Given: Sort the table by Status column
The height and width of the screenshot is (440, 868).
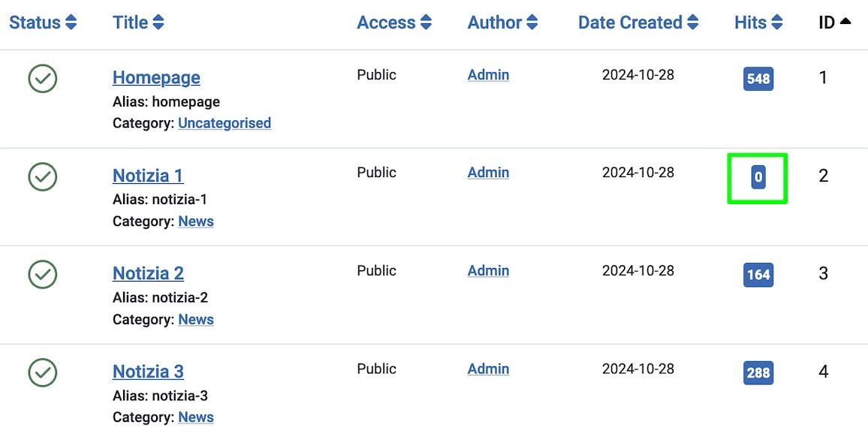Looking at the screenshot, I should (x=43, y=23).
